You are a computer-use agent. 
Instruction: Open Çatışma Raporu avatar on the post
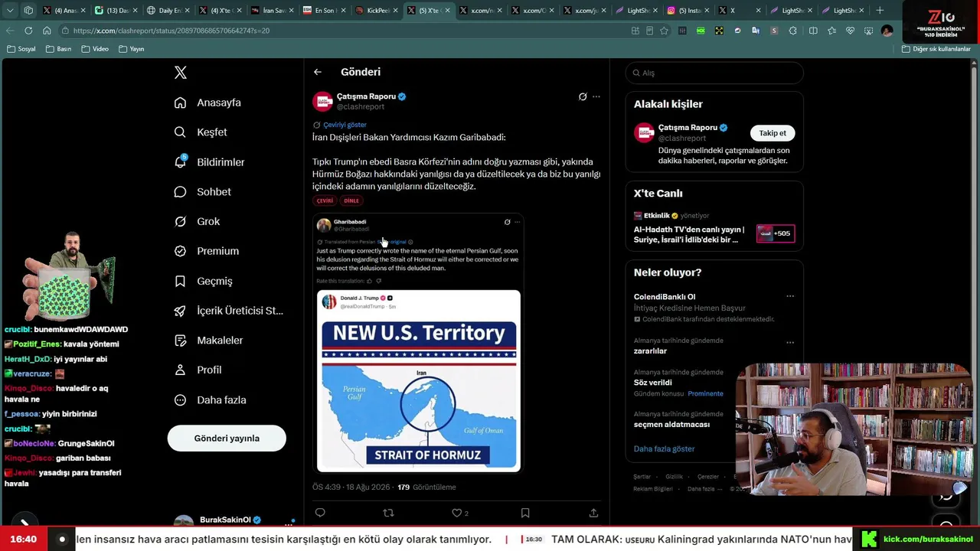(x=322, y=102)
